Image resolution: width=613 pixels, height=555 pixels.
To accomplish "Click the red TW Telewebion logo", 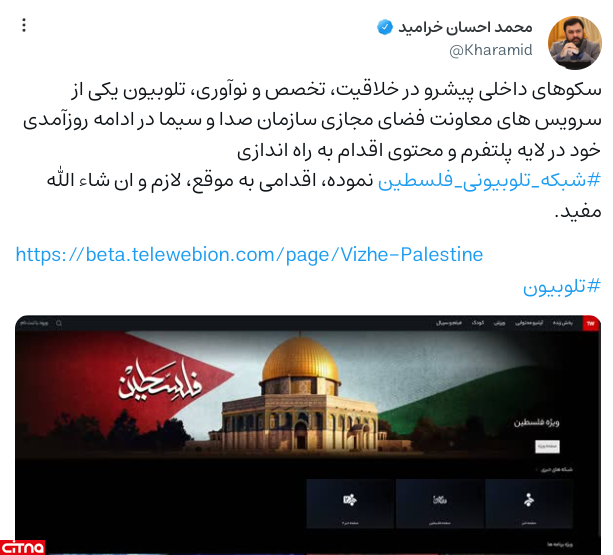I will click(591, 323).
